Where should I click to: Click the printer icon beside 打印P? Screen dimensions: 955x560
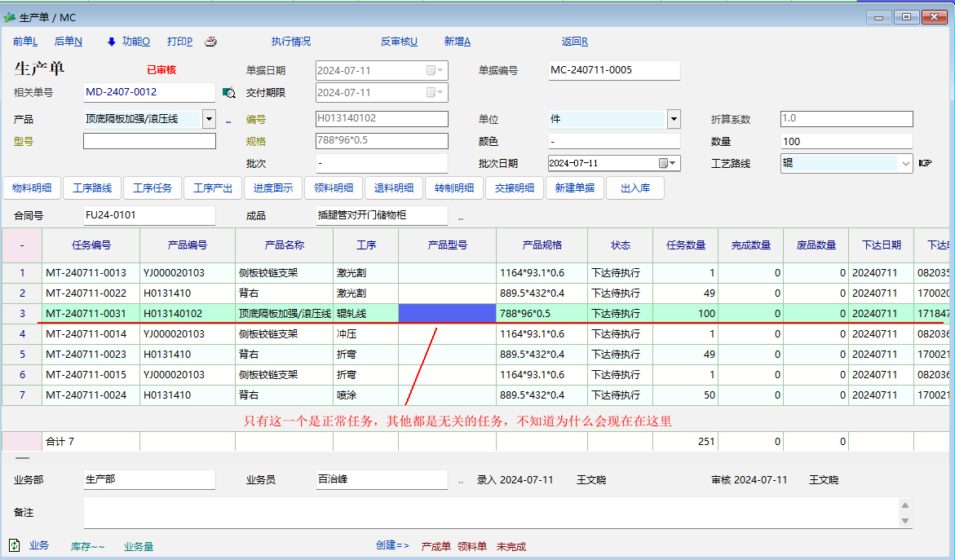[x=210, y=42]
